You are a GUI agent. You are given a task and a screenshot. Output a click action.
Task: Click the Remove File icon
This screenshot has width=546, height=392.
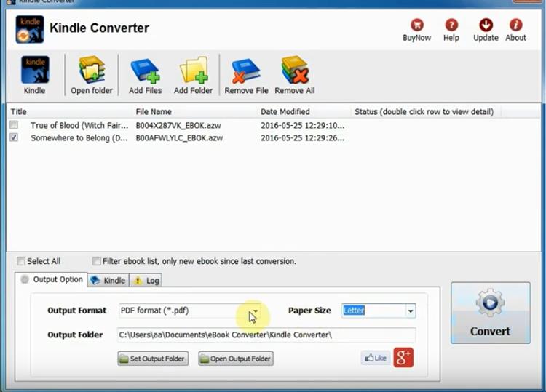click(x=246, y=71)
